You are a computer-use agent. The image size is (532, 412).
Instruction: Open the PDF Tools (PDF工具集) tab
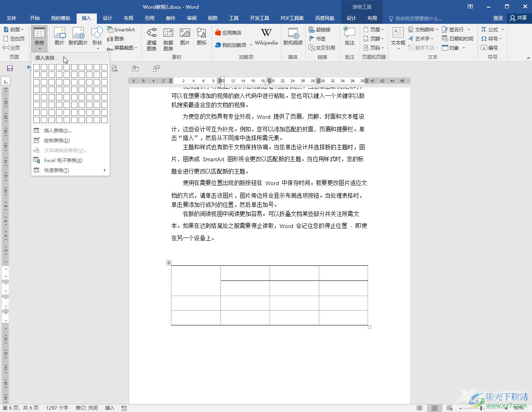(292, 18)
